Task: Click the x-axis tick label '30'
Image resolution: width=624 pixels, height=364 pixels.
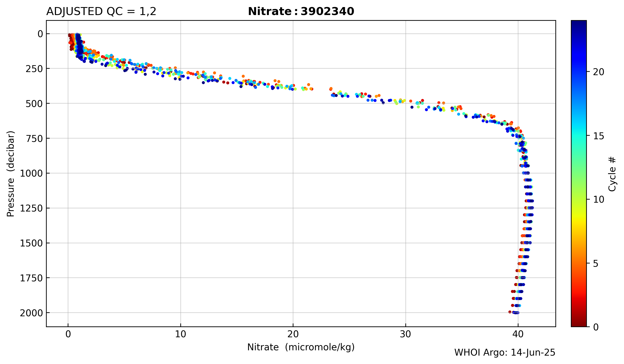Action: click(405, 334)
